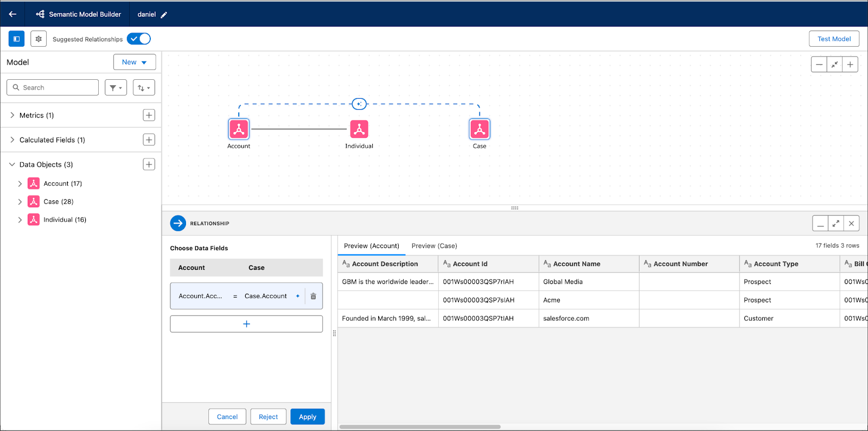Select the Case node on canvas

click(x=480, y=129)
